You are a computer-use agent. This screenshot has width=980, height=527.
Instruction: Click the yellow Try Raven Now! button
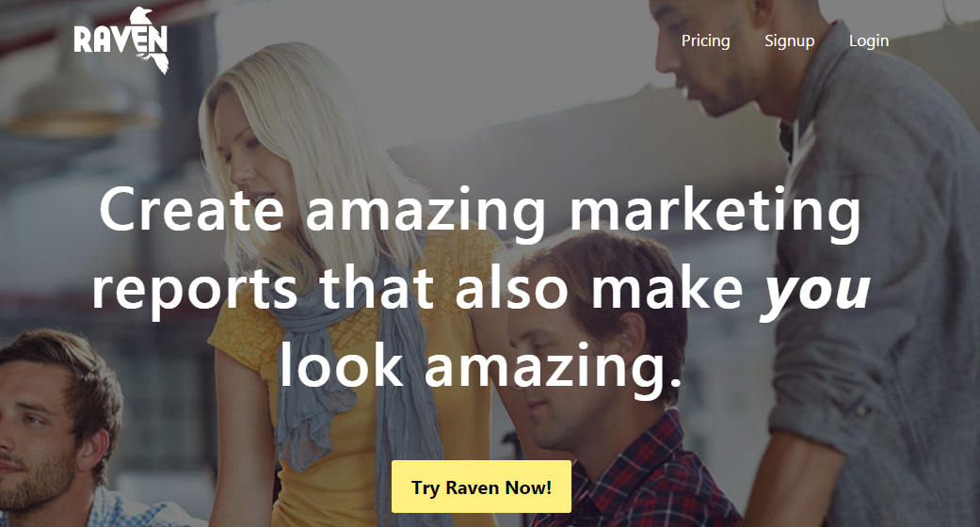481,487
